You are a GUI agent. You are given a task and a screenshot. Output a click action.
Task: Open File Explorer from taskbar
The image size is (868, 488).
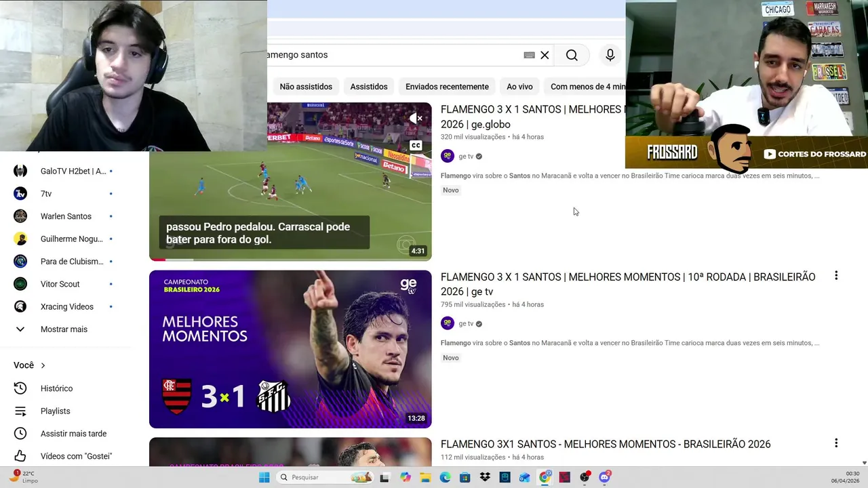pos(425,477)
